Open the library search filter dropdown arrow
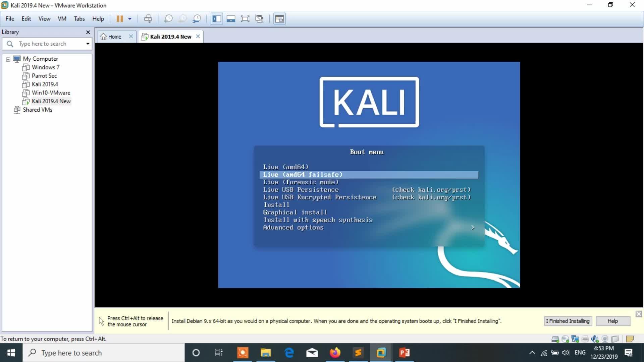The width and height of the screenshot is (644, 362). (88, 44)
